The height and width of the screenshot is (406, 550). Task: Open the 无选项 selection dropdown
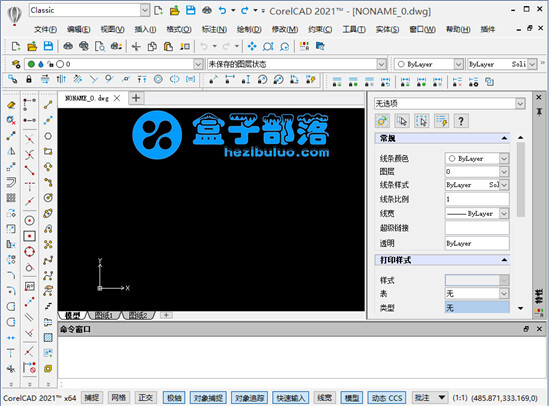pos(520,104)
